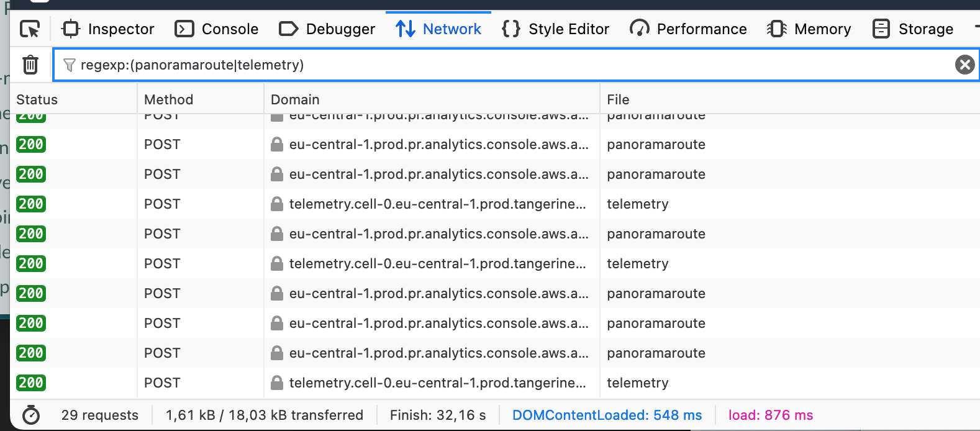Focus the regexp filter URLs field
This screenshot has height=431, width=980.
click(x=515, y=65)
